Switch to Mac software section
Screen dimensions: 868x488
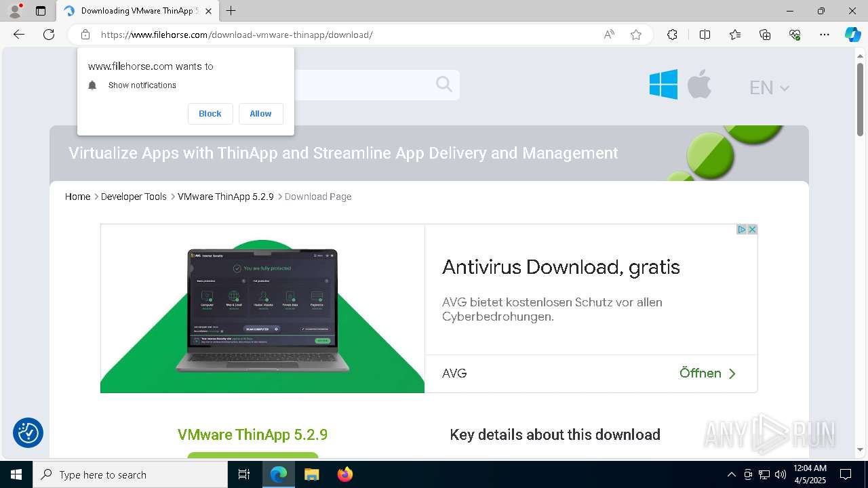point(699,85)
